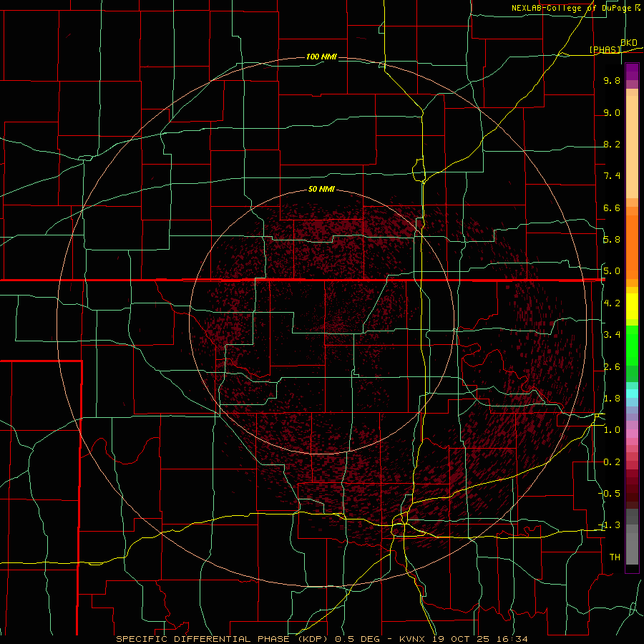Click the DKD label above the legend
Screen dimensions: 644x644
629,43
